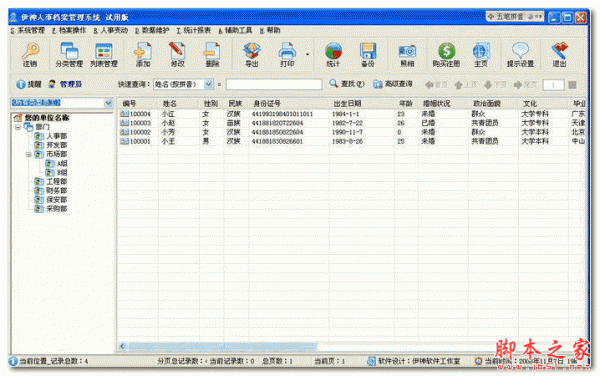
Task: Click the page number input box
Action: pos(553,85)
